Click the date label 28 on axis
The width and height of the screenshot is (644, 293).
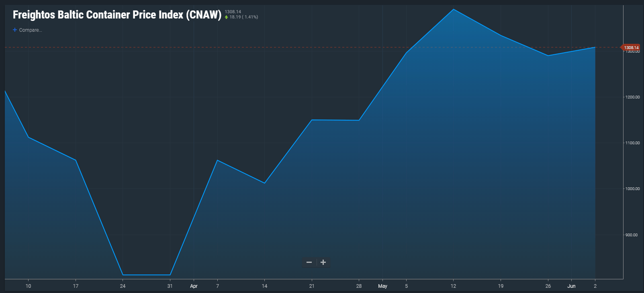(359, 286)
